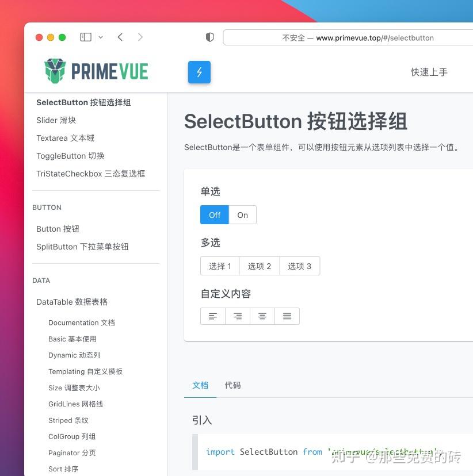
Task: Toggle the Off option under 单选
Action: click(x=214, y=214)
